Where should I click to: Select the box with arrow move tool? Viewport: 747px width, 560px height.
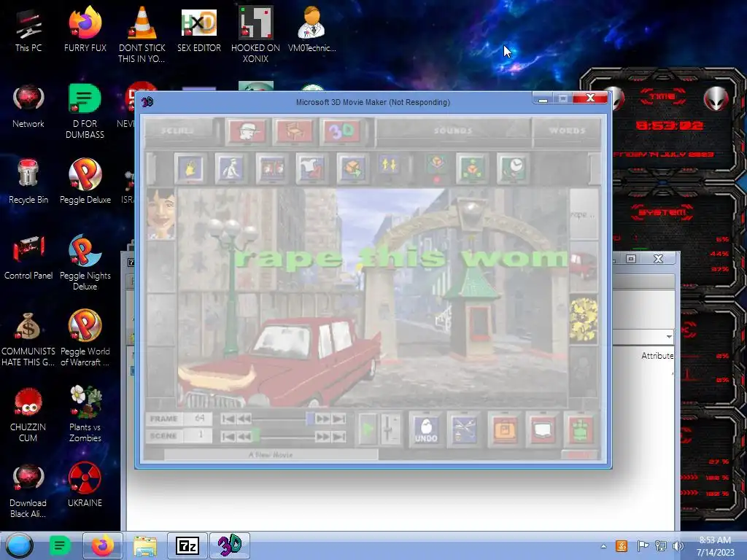[x=352, y=168]
